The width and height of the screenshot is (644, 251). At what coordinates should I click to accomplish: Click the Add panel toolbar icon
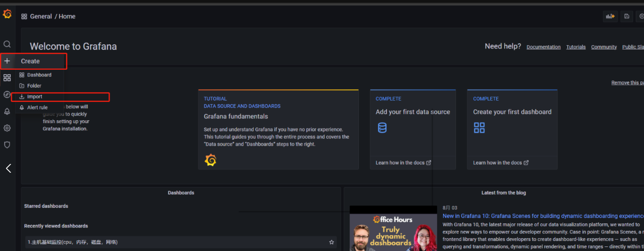pyautogui.click(x=610, y=16)
